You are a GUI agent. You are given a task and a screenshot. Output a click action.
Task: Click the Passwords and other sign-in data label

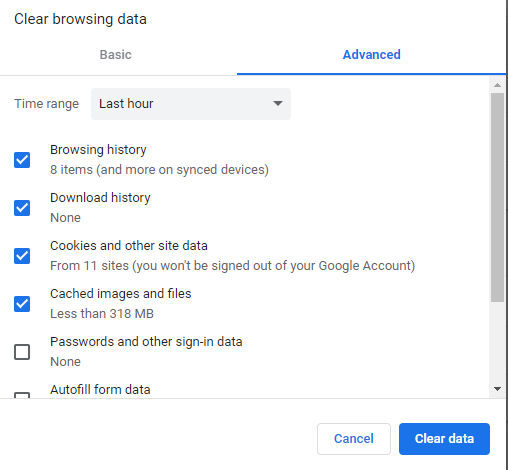click(x=146, y=342)
